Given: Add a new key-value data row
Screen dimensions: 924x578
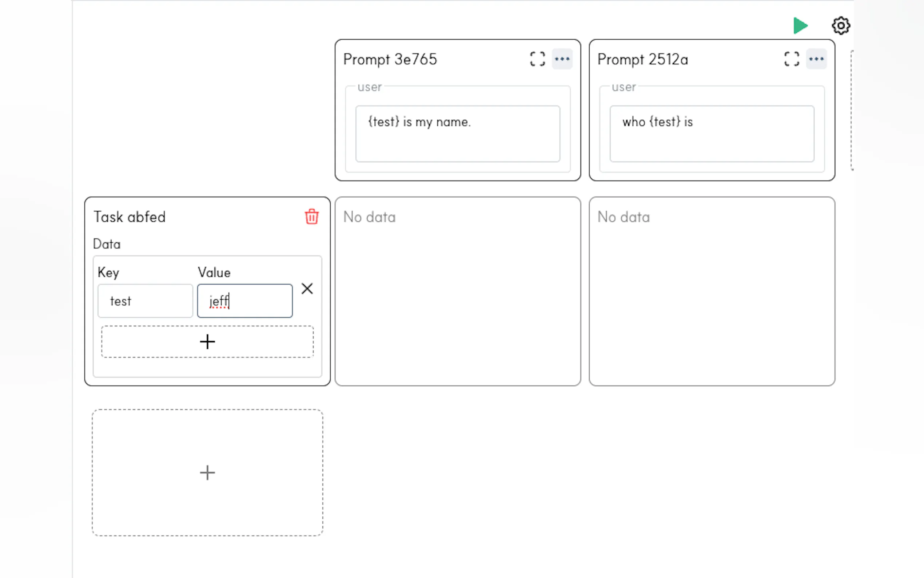Looking at the screenshot, I should pyautogui.click(x=207, y=342).
